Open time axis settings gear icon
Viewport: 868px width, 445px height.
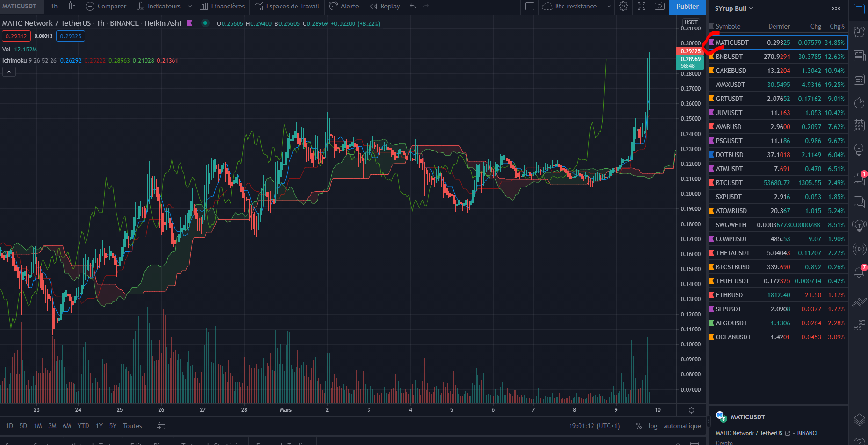[692, 410]
